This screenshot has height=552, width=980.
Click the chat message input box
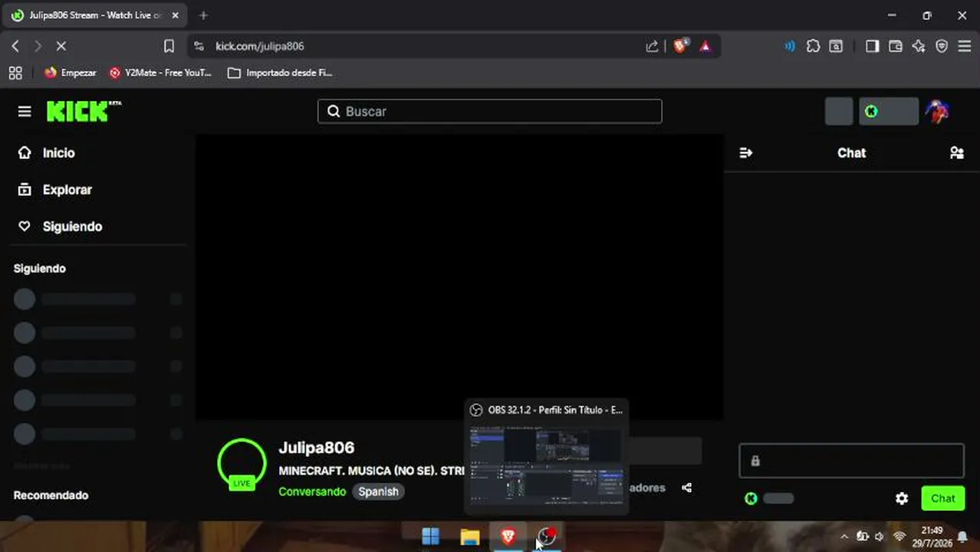click(x=851, y=461)
